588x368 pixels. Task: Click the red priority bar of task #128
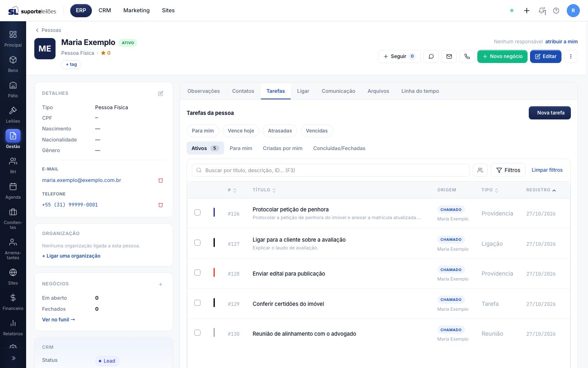tap(214, 273)
